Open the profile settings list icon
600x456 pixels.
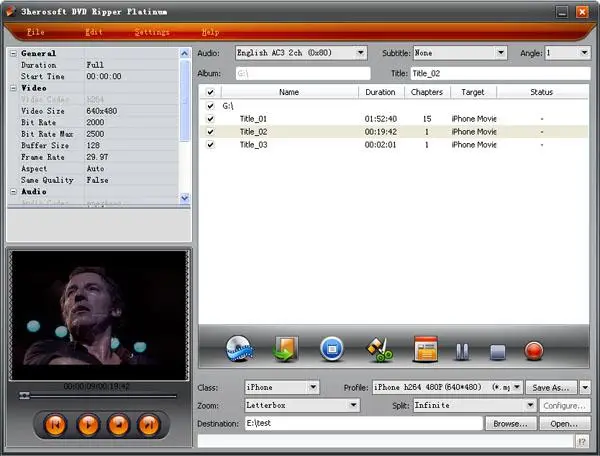(425, 349)
